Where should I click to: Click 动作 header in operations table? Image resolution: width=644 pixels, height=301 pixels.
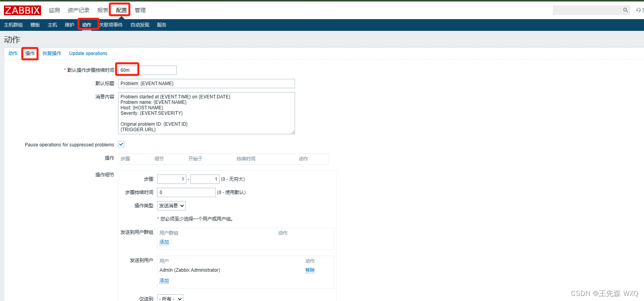pos(303,159)
